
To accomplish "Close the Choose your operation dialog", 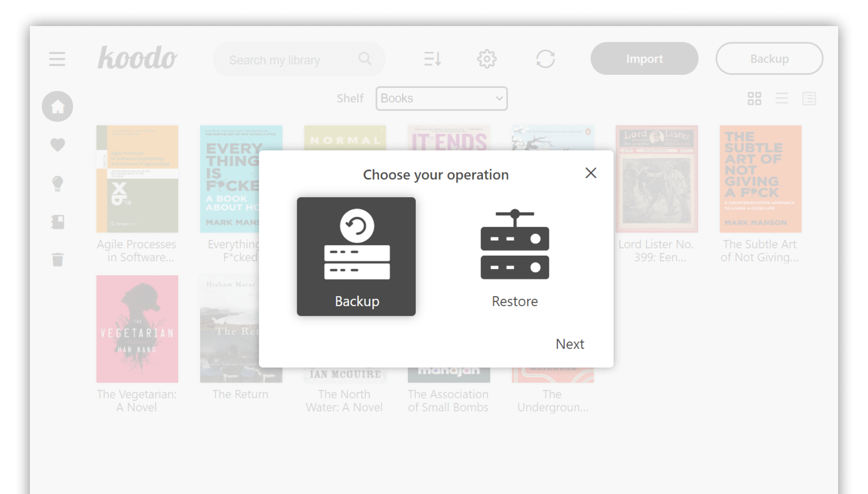I will 591,173.
